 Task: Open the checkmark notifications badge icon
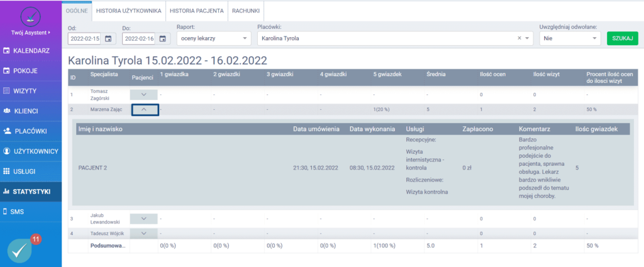[x=22, y=250]
